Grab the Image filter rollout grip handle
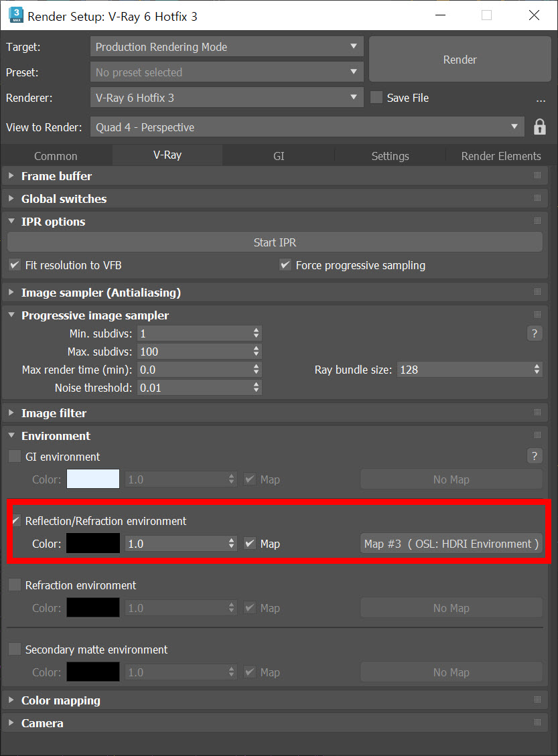 pos(538,412)
